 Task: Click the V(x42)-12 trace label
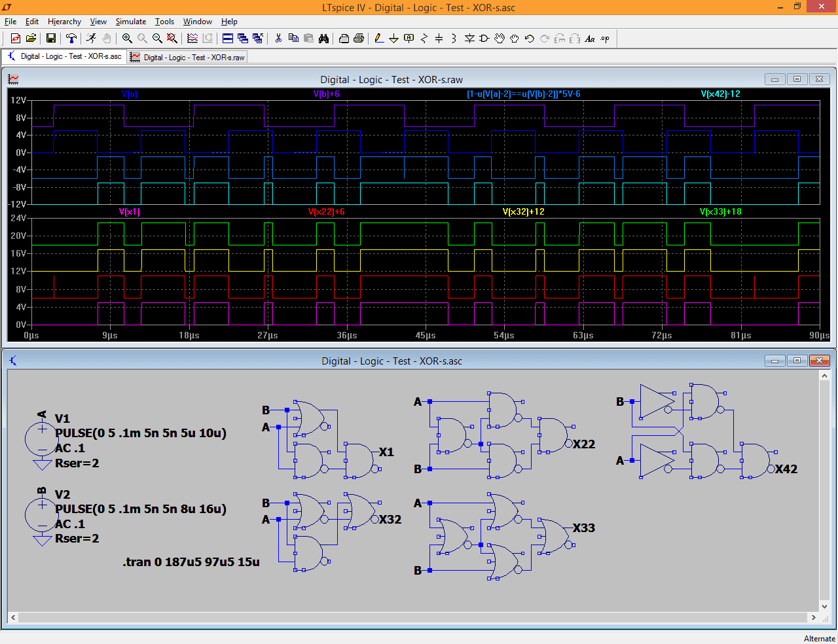[x=720, y=94]
